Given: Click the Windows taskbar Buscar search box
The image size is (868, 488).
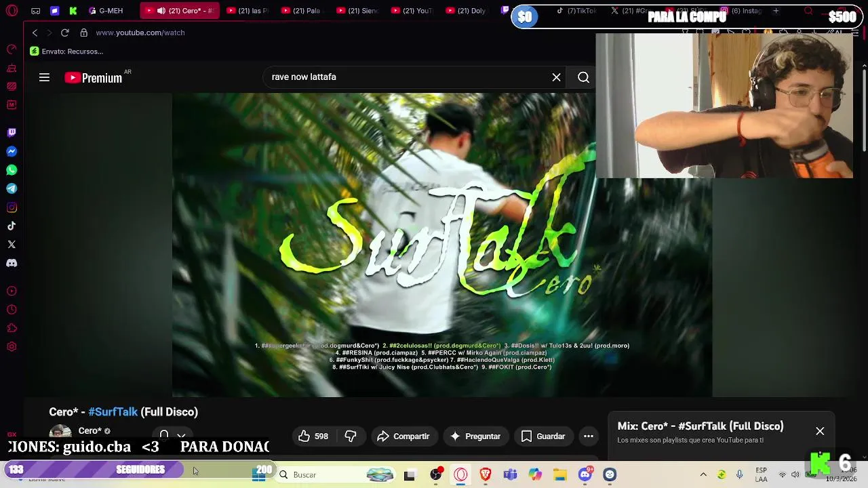Looking at the screenshot, I should (x=337, y=474).
